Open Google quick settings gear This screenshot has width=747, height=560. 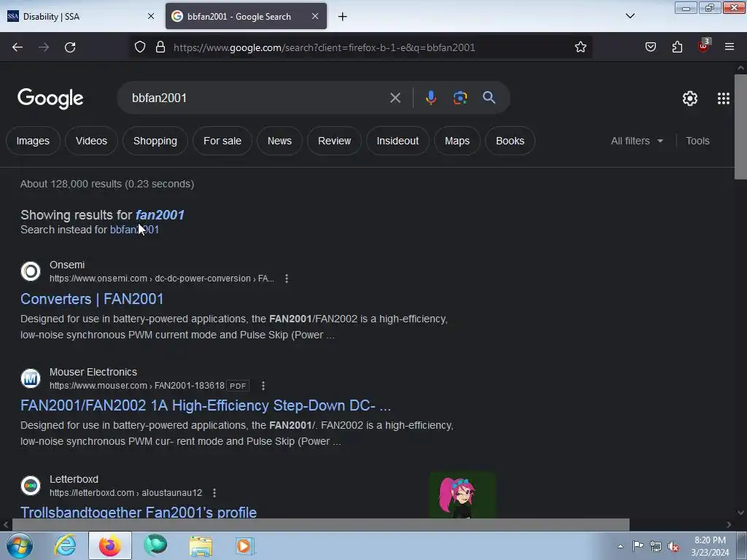click(x=690, y=98)
